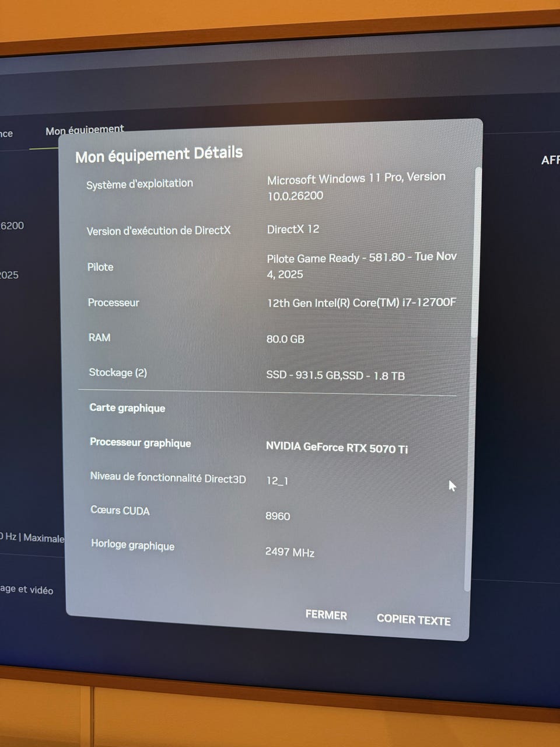This screenshot has height=747, width=560.
Task: Click the COPIER TEXTE button
Action: (414, 620)
